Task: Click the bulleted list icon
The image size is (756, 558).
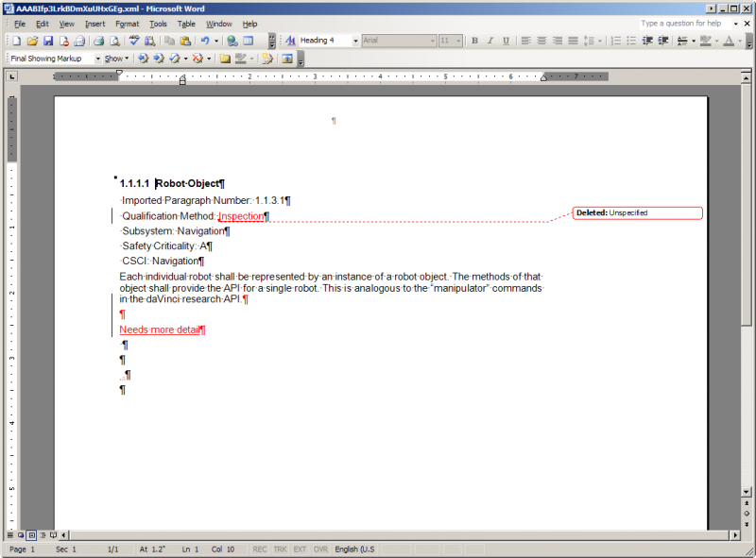Action: [631, 41]
